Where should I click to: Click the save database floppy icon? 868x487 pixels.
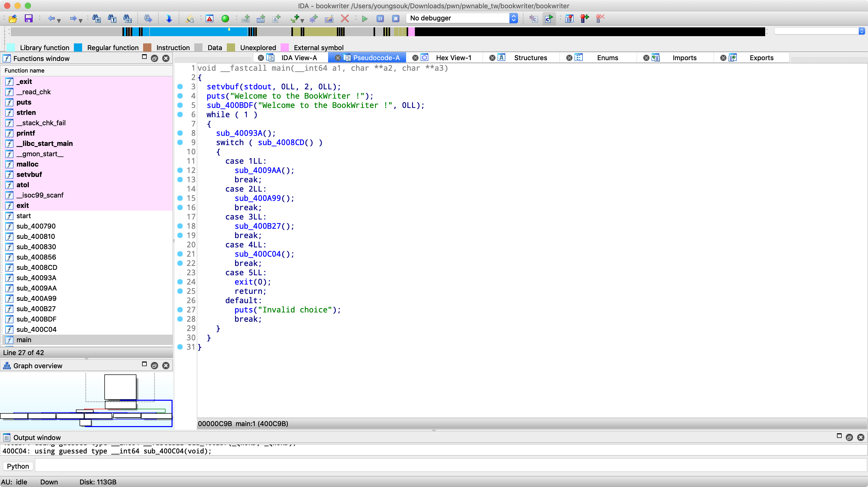coord(29,19)
